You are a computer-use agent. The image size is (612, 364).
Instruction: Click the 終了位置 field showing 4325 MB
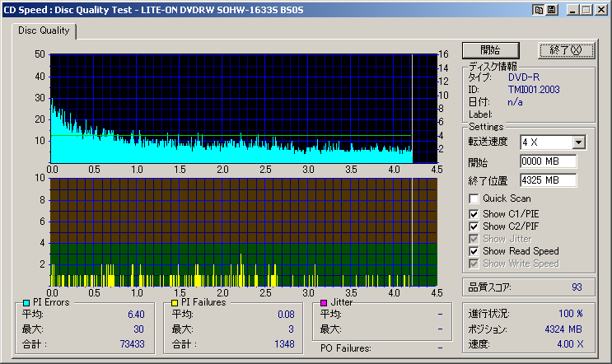(548, 180)
